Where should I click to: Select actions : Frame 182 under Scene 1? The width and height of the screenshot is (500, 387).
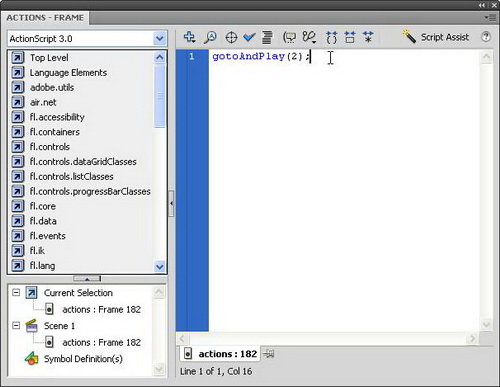[101, 342]
